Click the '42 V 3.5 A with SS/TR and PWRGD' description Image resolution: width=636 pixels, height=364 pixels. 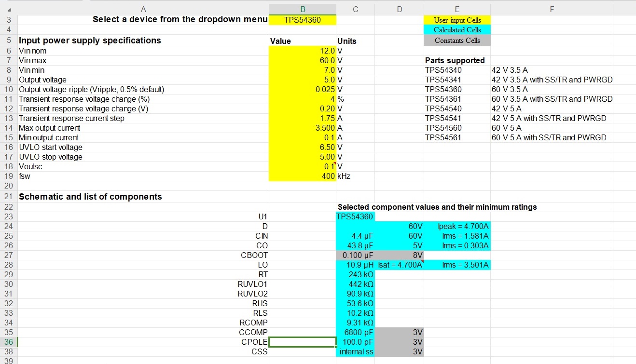point(552,80)
